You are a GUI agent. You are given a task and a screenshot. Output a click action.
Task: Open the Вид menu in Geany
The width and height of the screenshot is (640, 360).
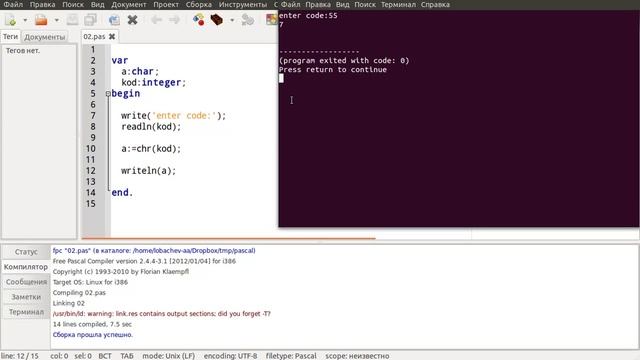point(98,4)
